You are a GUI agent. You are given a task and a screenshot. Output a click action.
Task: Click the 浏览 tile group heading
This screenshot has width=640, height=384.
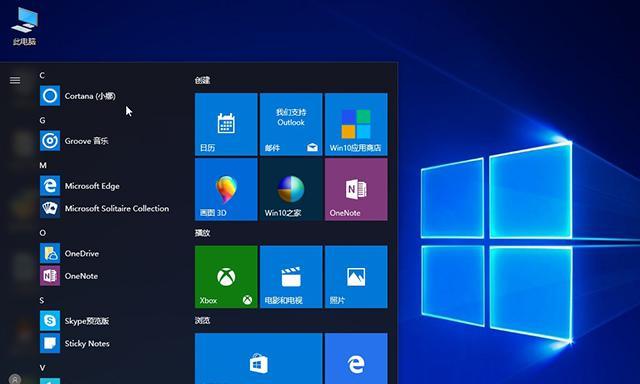tap(202, 320)
